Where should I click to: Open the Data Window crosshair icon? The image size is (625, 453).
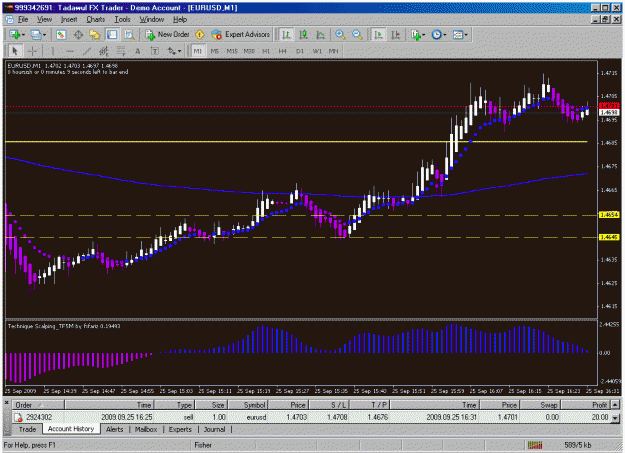tap(78, 35)
